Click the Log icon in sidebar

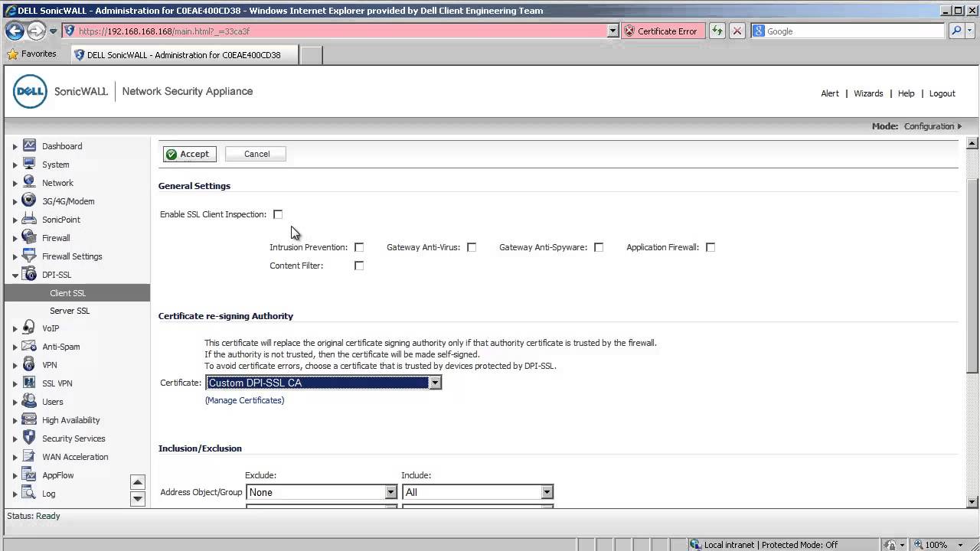click(29, 493)
